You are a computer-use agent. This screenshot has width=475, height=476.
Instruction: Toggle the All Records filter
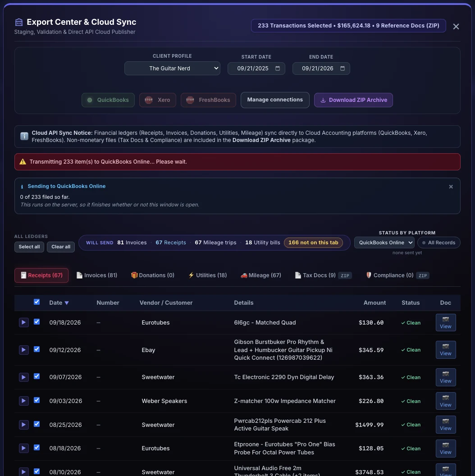pyautogui.click(x=438, y=243)
